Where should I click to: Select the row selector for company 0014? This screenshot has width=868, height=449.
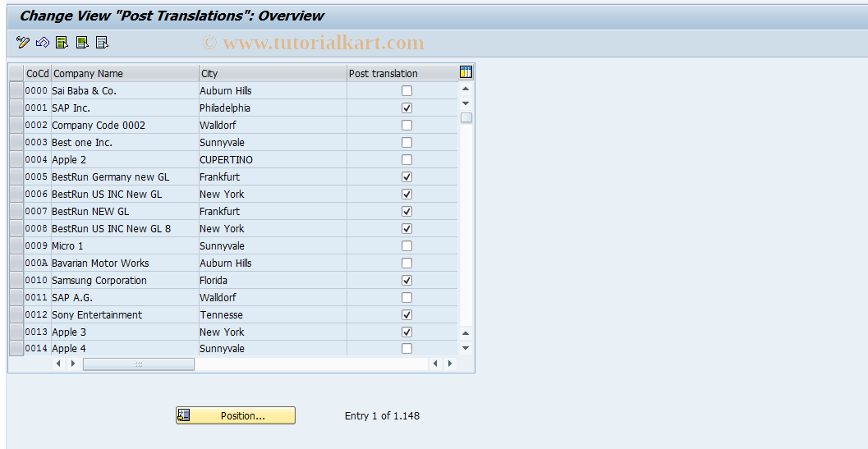click(x=16, y=349)
